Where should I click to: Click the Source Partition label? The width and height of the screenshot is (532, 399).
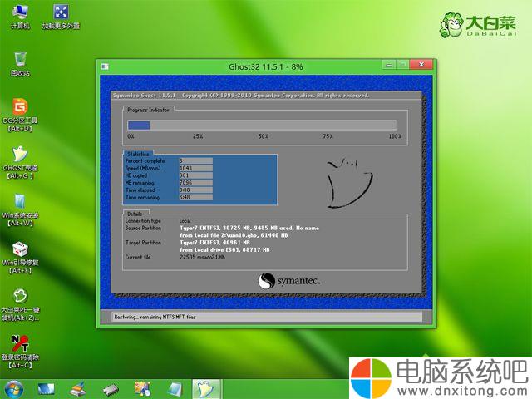[143, 228]
